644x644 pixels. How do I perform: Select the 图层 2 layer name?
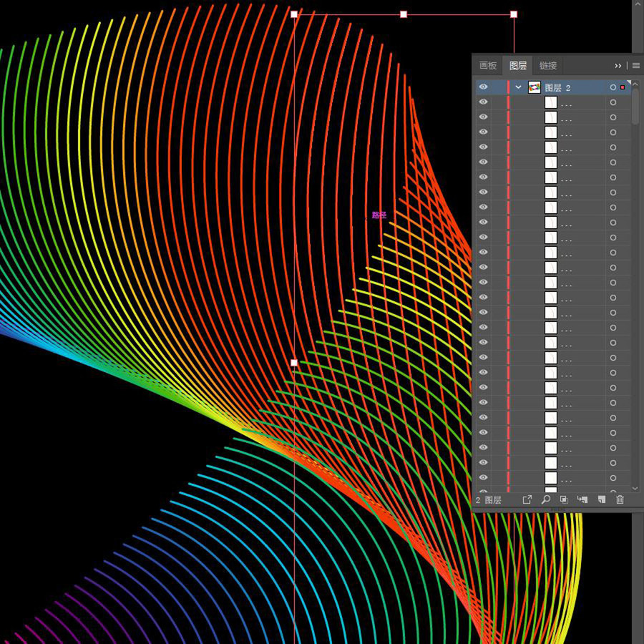(557, 87)
